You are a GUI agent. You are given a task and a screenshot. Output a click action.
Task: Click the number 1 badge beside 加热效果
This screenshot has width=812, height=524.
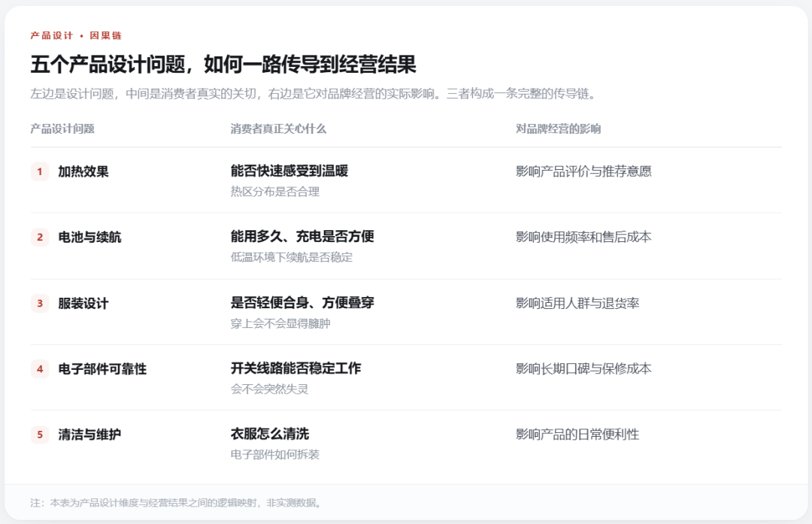40,171
